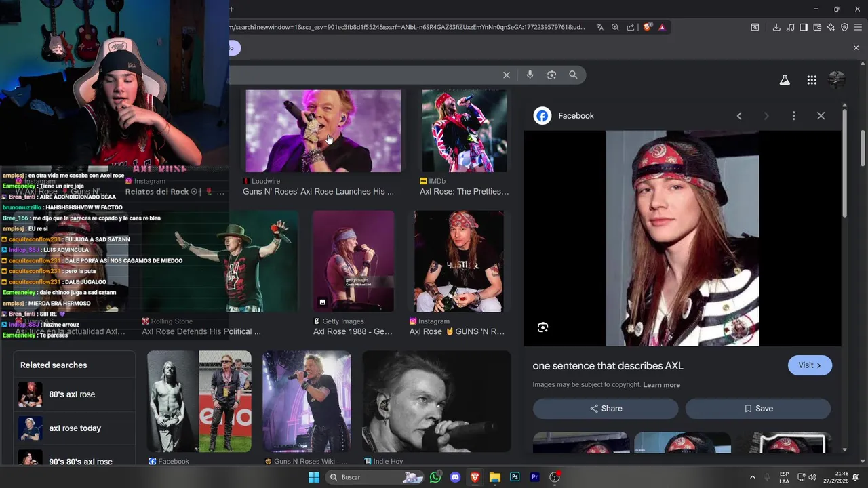The image size is (868, 488).
Task: Open File Explorer from the taskbar
Action: coord(495,477)
